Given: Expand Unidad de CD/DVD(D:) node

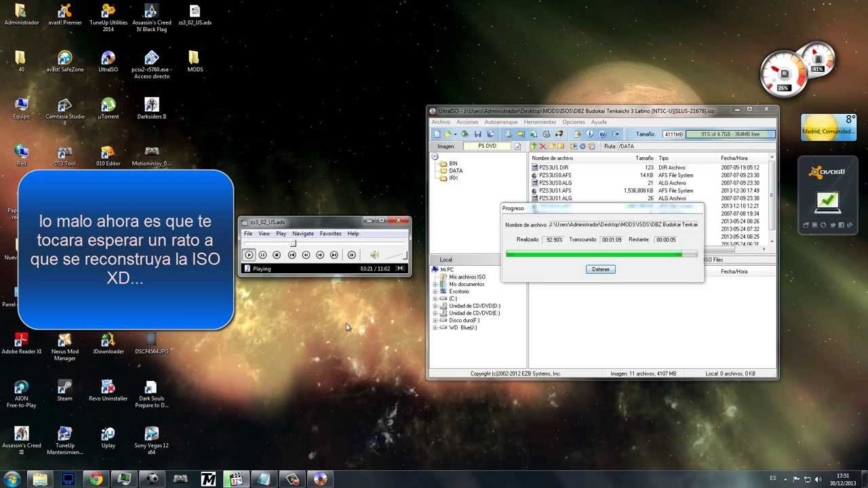Looking at the screenshot, I should (x=435, y=306).
